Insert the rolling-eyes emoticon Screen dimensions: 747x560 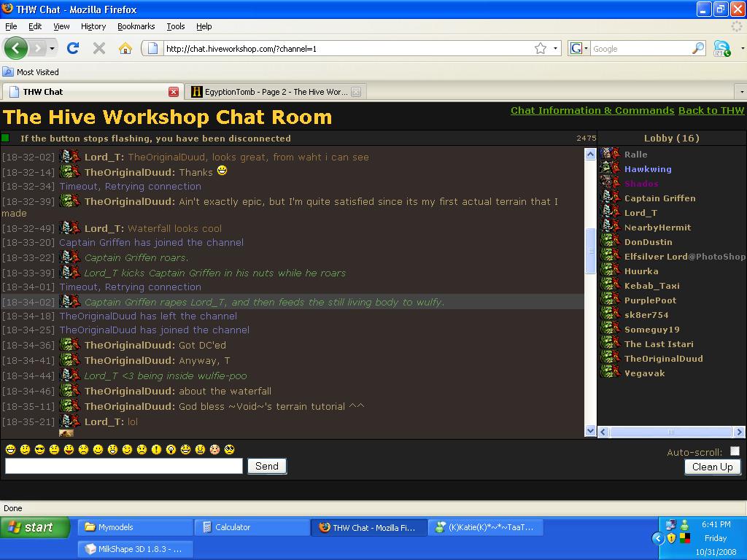click(230, 449)
